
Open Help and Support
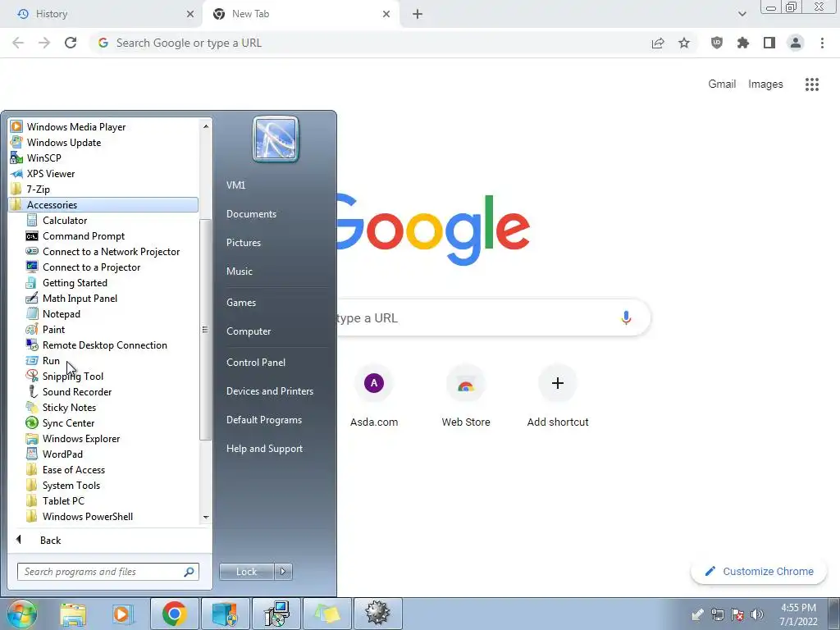(x=264, y=449)
